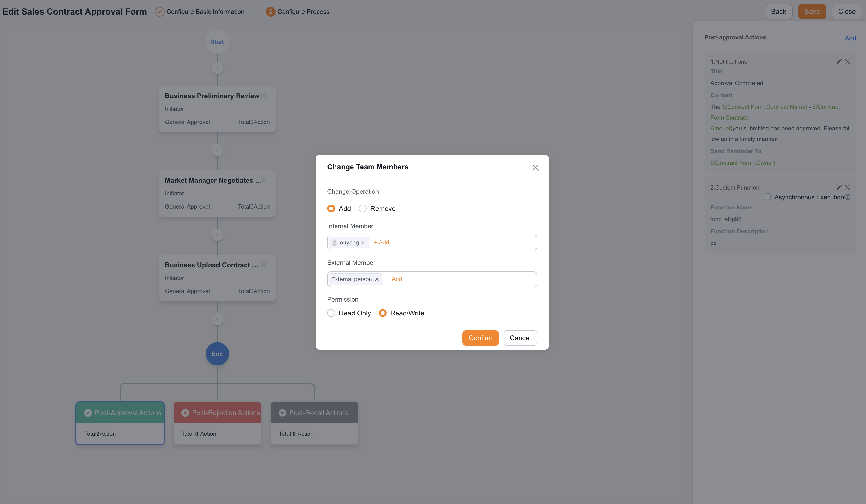Select the Start node
This screenshot has width=866, height=504.
(x=217, y=42)
